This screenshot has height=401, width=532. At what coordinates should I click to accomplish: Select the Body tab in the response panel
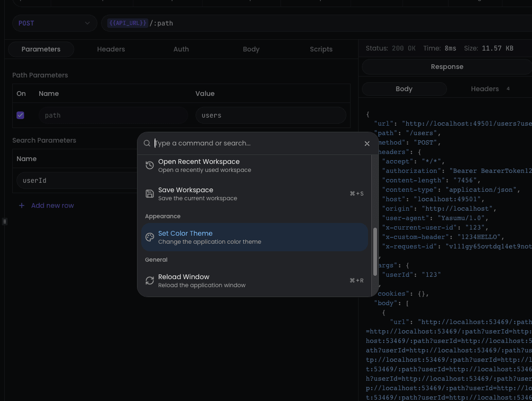coord(404,88)
